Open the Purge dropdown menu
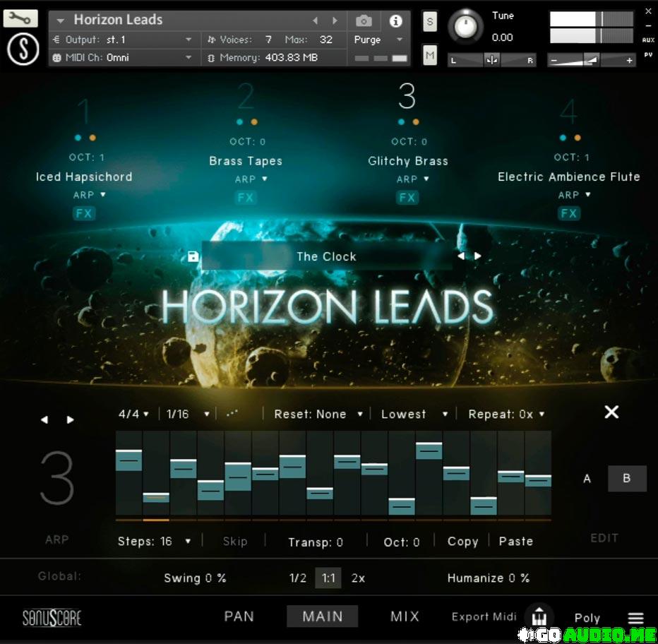Viewport: 658px width, 644px height. pos(378,40)
